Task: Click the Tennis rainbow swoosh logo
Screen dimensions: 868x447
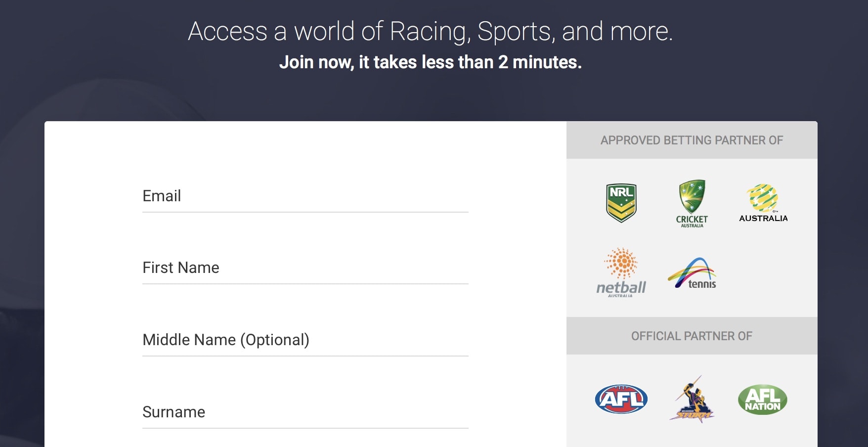Action: coord(692,273)
